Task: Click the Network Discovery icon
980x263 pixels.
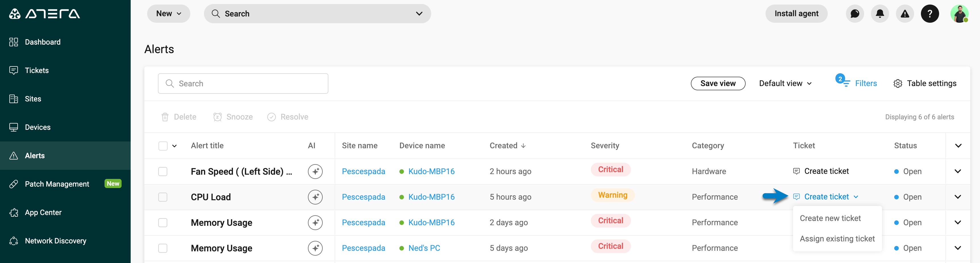Action: [14, 241]
